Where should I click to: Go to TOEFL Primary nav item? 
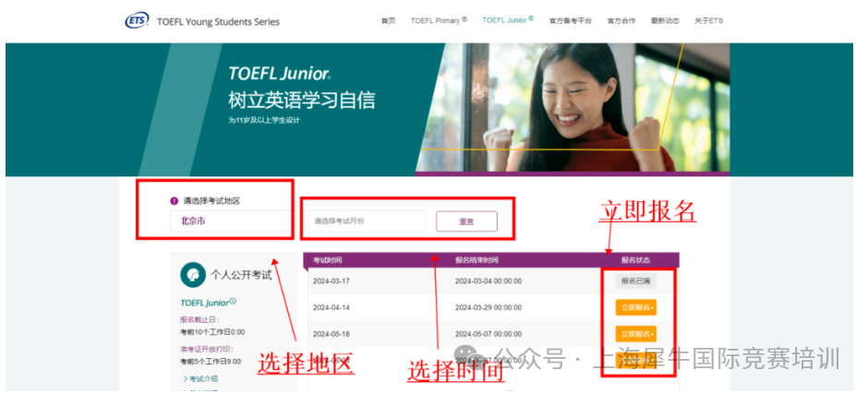pos(439,20)
